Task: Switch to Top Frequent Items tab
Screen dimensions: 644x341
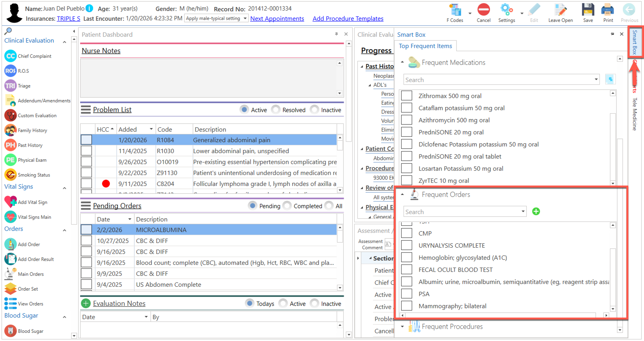Action: point(425,46)
